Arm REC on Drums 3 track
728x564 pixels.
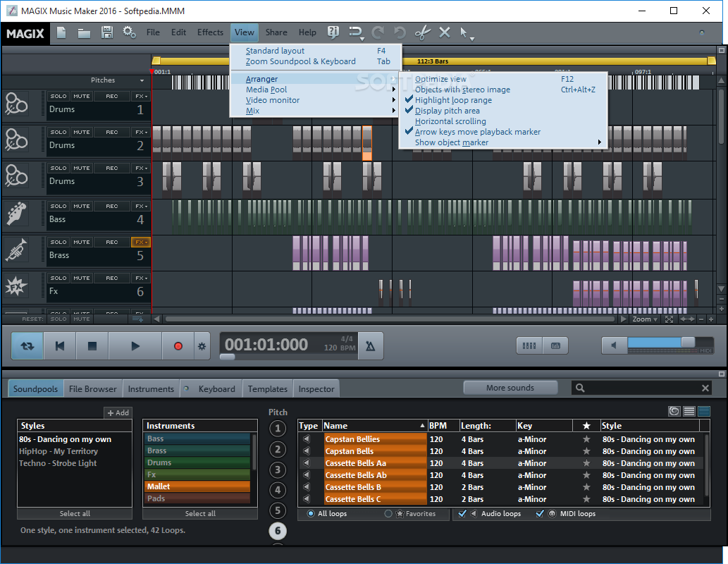click(x=112, y=168)
